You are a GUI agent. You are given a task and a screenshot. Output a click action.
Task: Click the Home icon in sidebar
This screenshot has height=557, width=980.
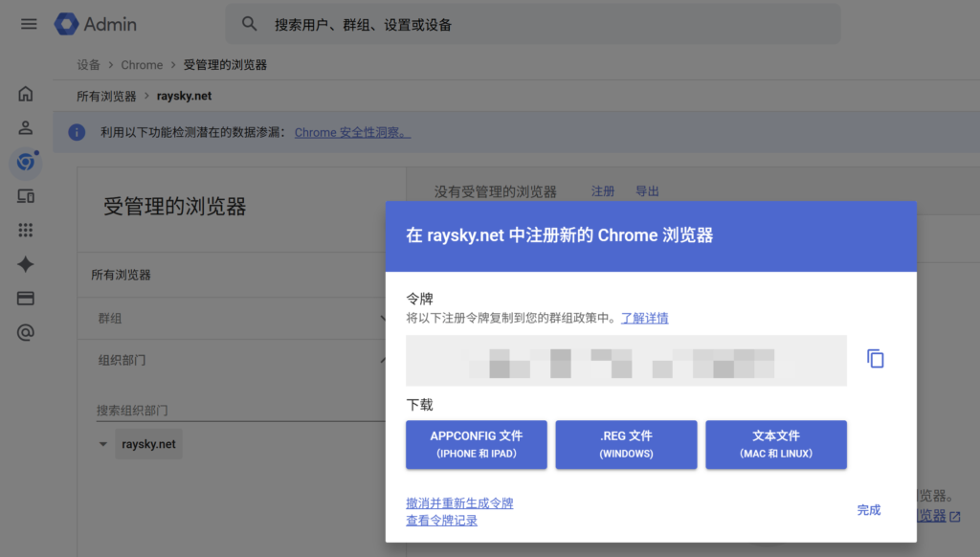[26, 94]
